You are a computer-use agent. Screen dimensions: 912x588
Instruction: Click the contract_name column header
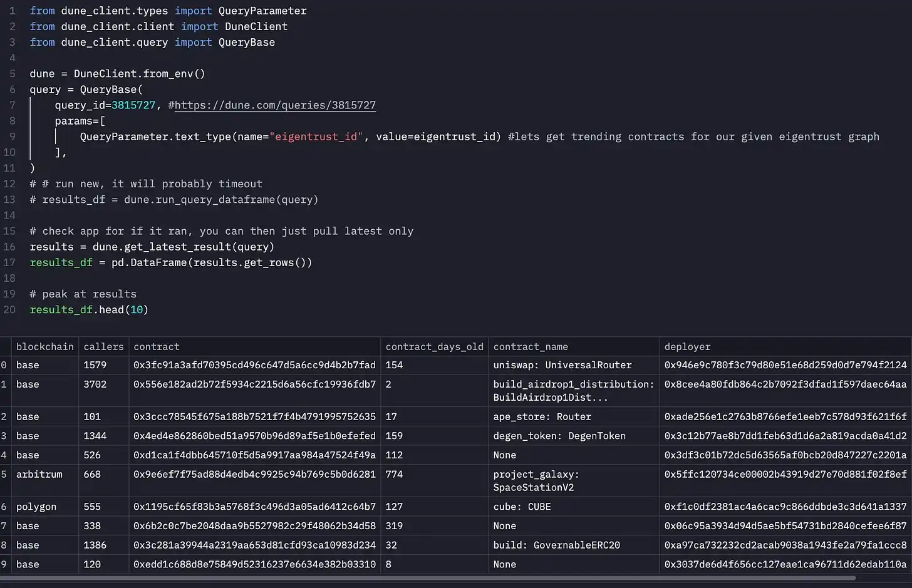[531, 347]
